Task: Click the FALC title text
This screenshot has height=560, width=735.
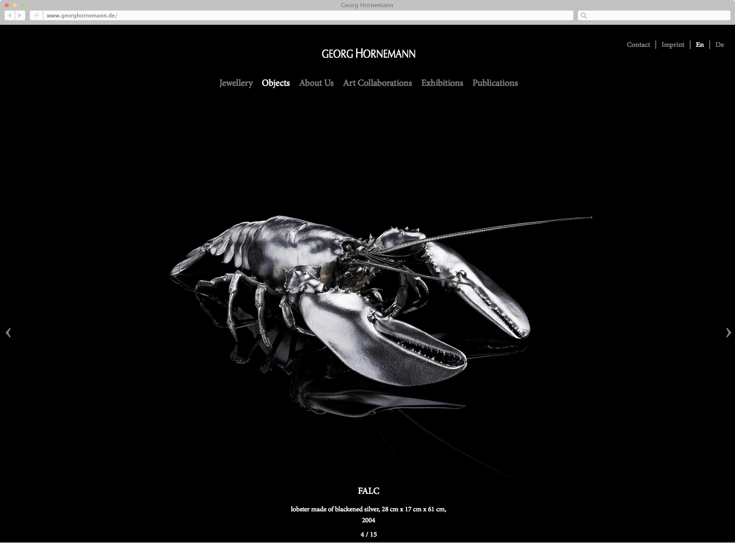Action: [x=368, y=491]
